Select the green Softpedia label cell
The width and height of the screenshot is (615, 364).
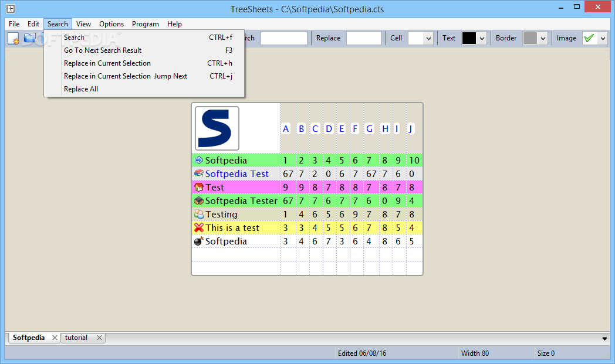point(236,160)
